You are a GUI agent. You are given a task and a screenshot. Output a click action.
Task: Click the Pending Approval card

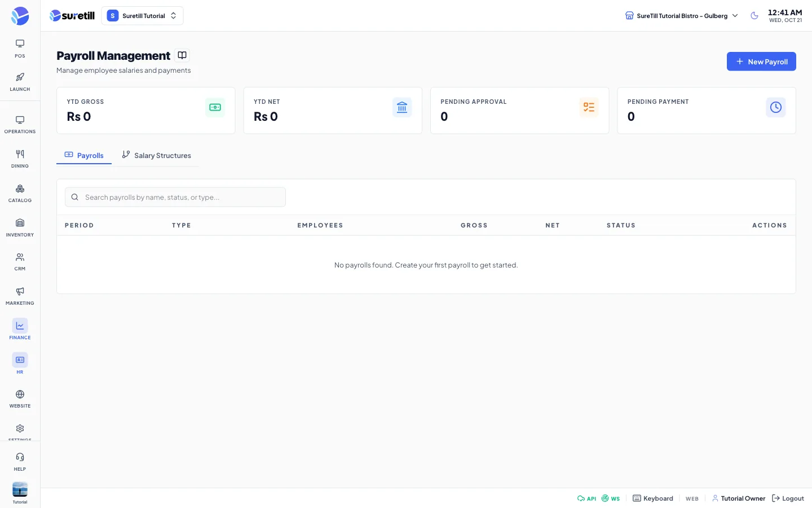[519, 111]
